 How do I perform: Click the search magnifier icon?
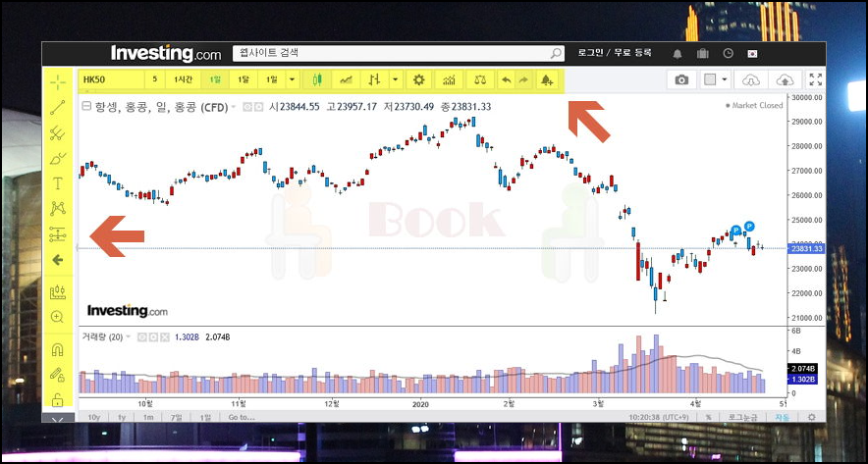tap(556, 54)
